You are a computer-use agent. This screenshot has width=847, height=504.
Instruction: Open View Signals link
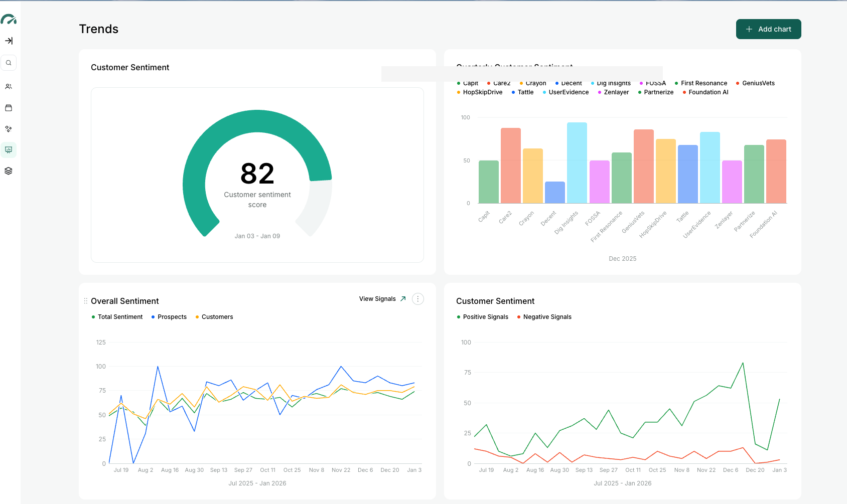377,298
